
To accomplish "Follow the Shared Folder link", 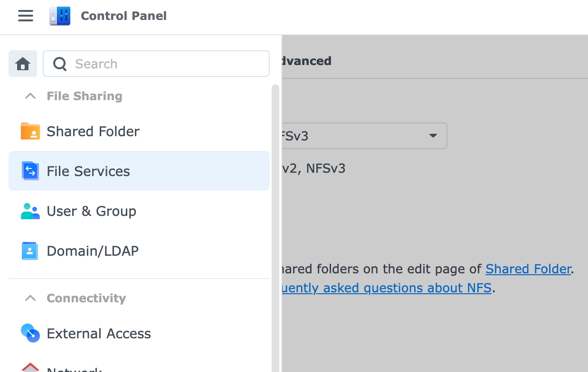I will click(x=528, y=269).
